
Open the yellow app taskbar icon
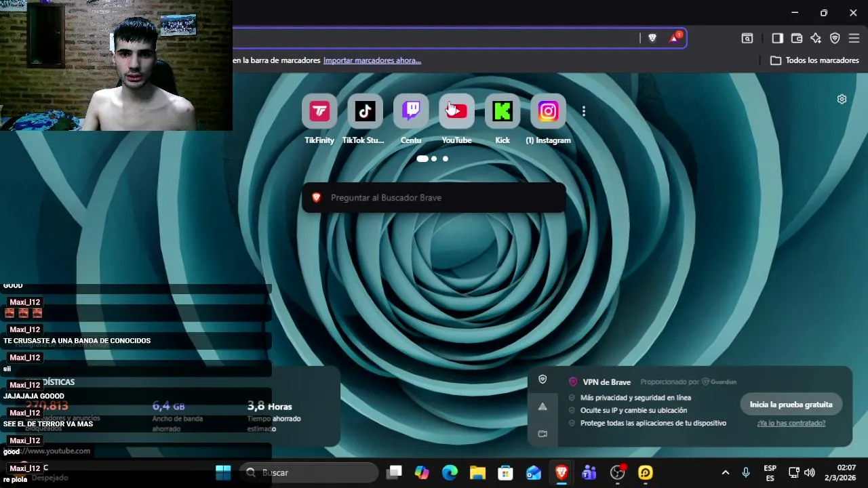click(645, 472)
